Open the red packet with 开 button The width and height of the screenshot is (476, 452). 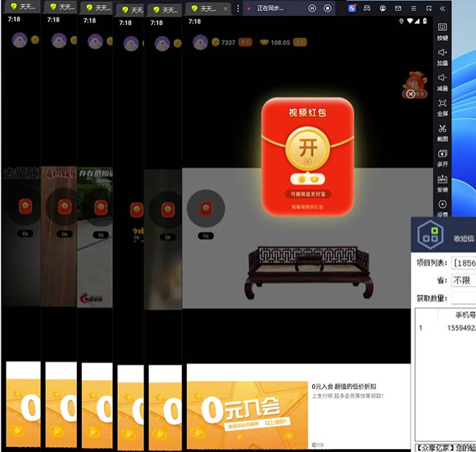(307, 149)
